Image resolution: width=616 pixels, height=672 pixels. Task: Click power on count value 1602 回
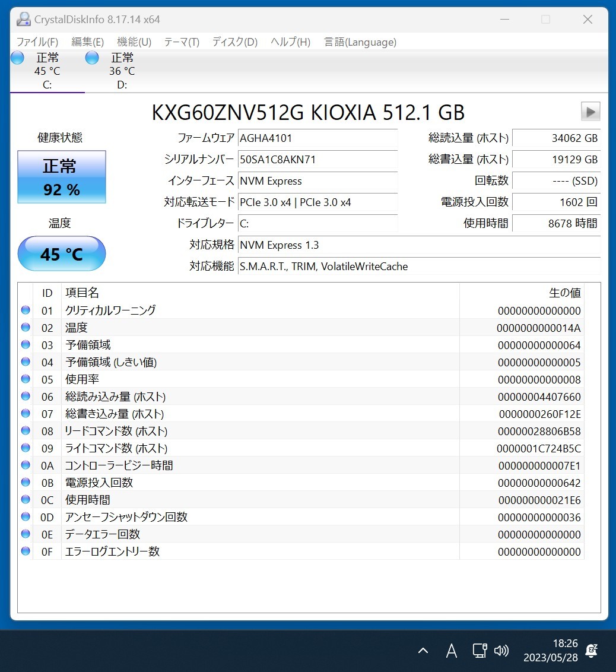(557, 202)
